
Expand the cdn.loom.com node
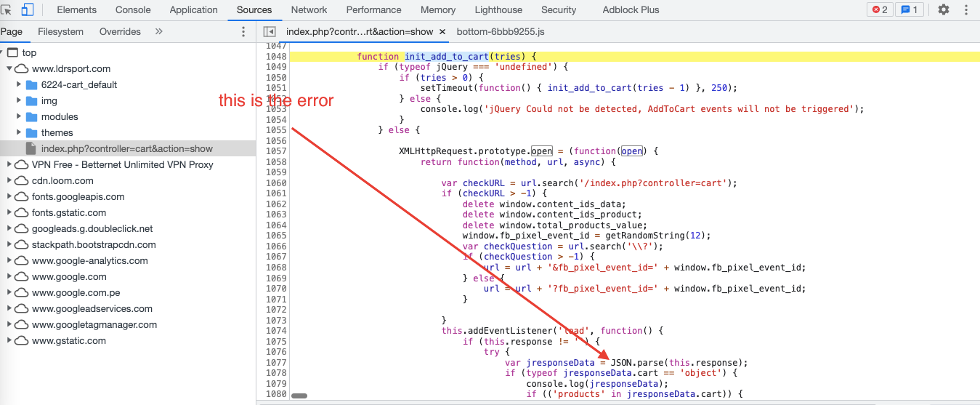9,180
